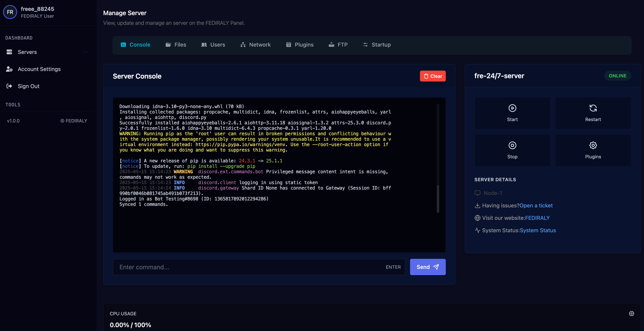This screenshot has height=331, width=644.
Task: Visit the FEDIRALY website link
Action: click(537, 218)
